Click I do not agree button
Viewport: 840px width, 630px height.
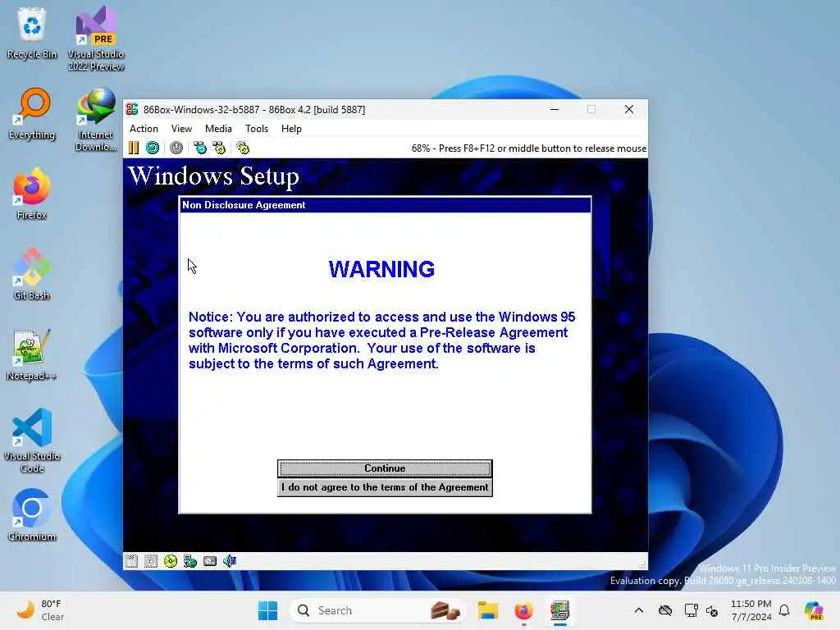tap(385, 487)
